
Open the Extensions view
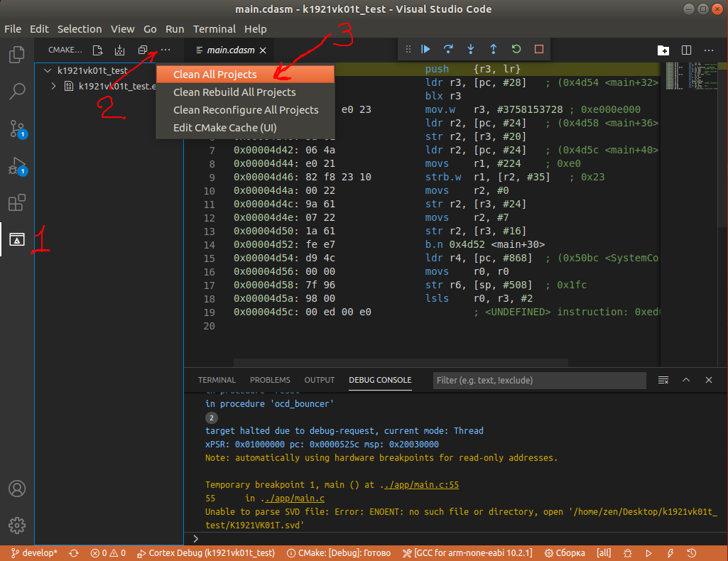click(17, 203)
